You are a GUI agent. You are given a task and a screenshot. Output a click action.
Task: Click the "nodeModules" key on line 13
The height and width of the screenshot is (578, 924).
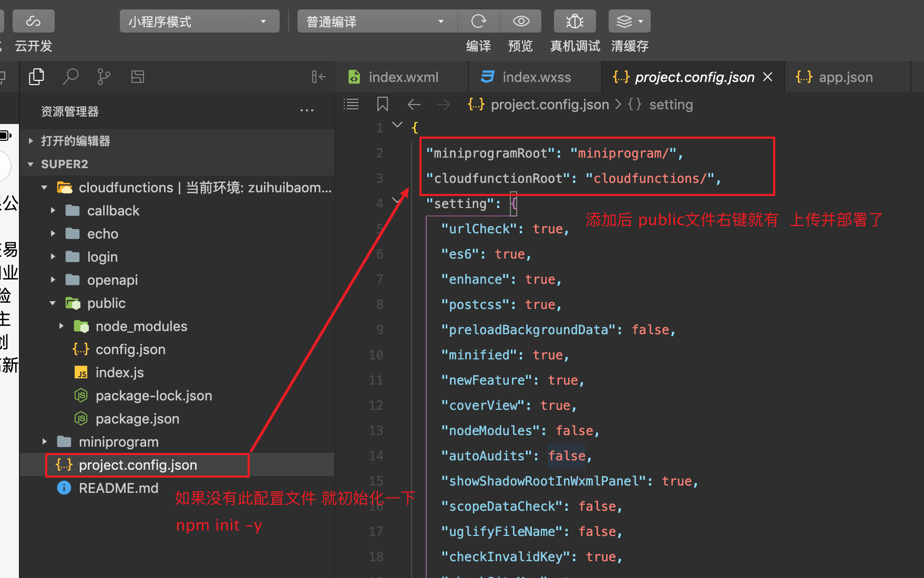coord(491,430)
